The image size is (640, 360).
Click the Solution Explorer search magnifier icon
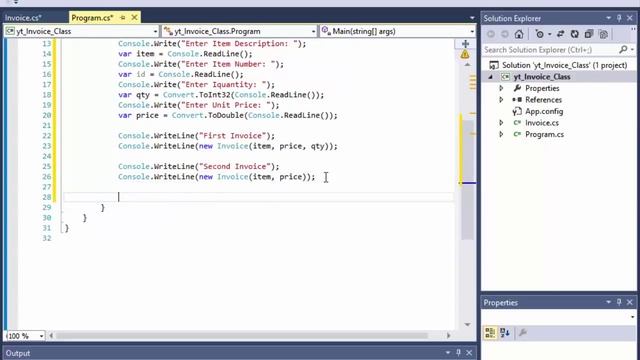pyautogui.click(x=623, y=49)
